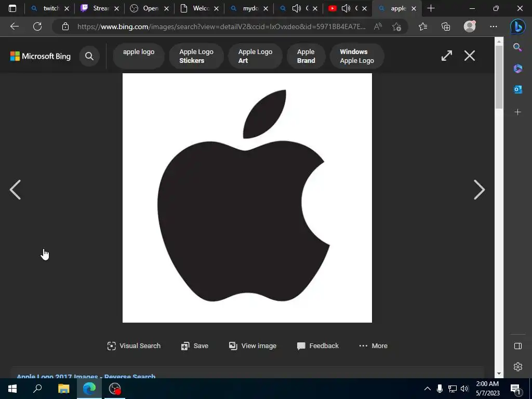Send Feedback on this image
This screenshot has height=399, width=532.
(317, 345)
